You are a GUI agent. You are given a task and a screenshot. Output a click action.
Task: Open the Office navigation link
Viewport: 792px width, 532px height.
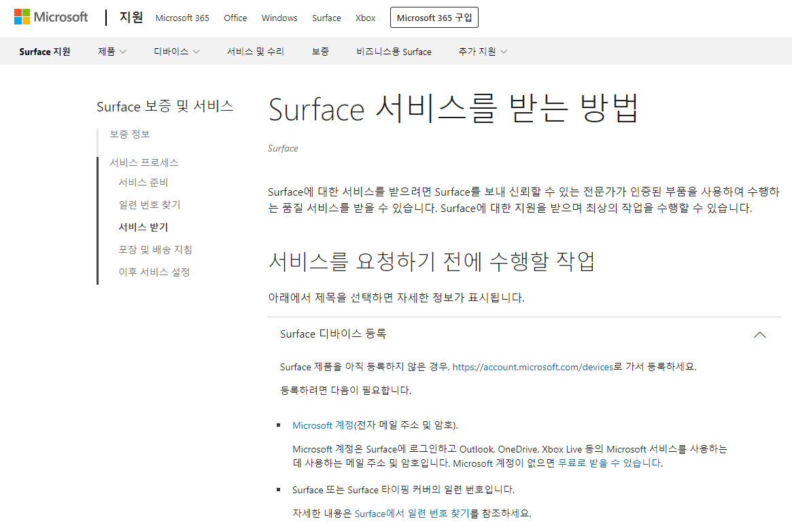pyautogui.click(x=235, y=18)
